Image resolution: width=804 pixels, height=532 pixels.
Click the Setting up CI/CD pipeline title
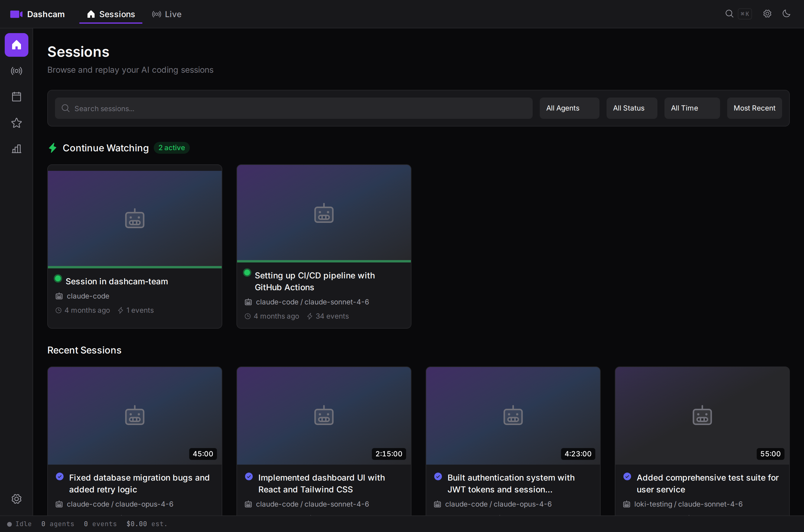(x=315, y=281)
